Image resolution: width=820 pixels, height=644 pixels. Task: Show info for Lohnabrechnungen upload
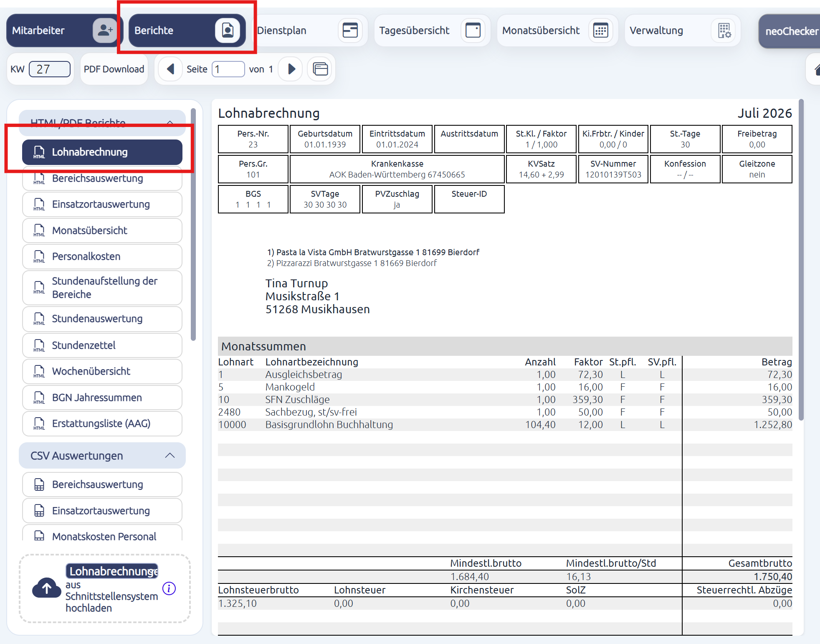click(x=169, y=588)
